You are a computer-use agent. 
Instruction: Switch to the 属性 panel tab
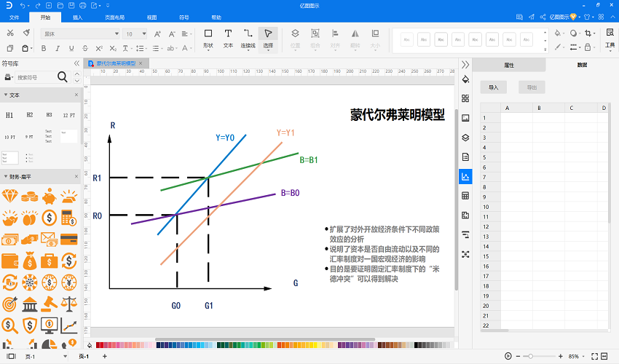coord(509,65)
